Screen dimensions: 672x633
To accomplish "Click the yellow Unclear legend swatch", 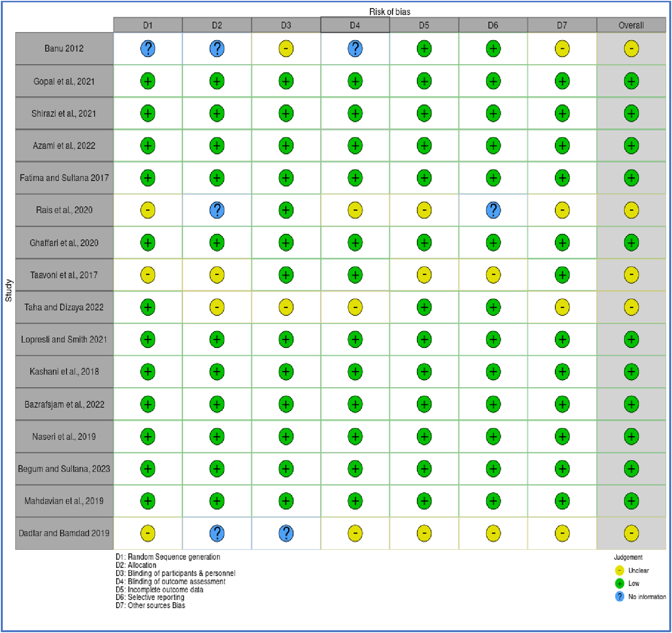I will 619,570.
